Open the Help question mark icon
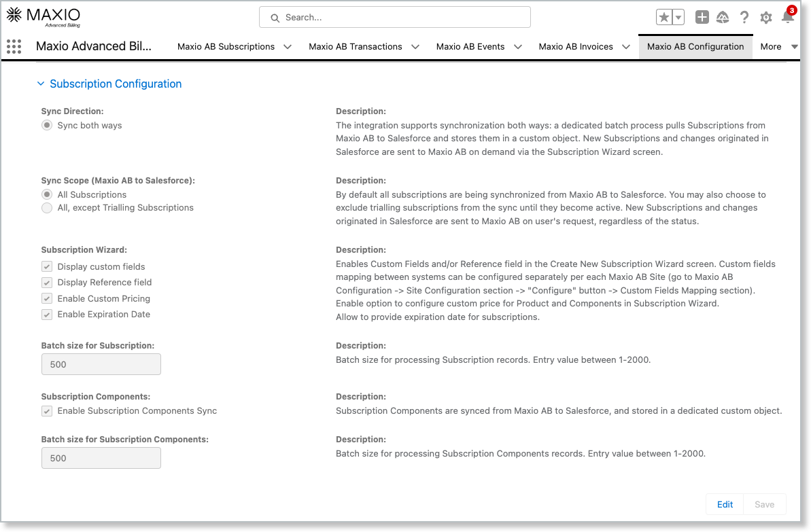The height and width of the screenshot is (532, 811). click(744, 18)
